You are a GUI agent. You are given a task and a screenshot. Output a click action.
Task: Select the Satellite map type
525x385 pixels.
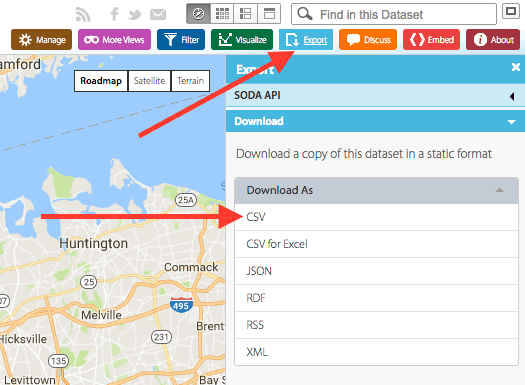coord(149,81)
